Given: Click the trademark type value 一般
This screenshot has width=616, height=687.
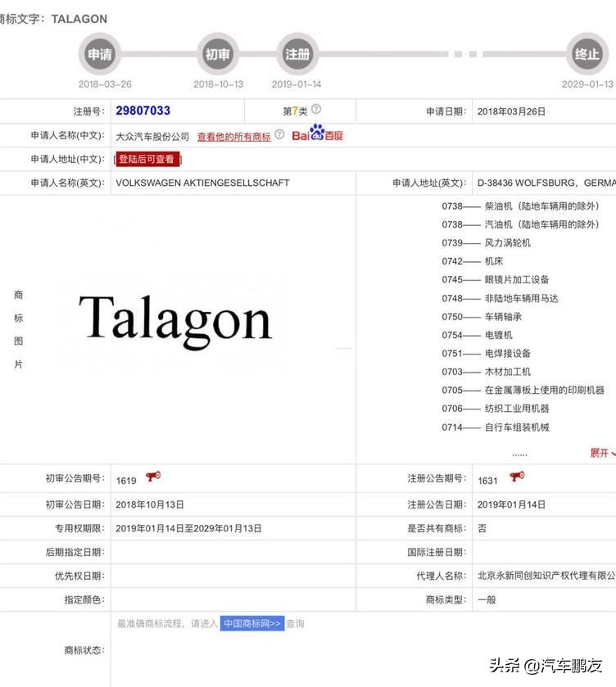Looking at the screenshot, I should pyautogui.click(x=487, y=600).
